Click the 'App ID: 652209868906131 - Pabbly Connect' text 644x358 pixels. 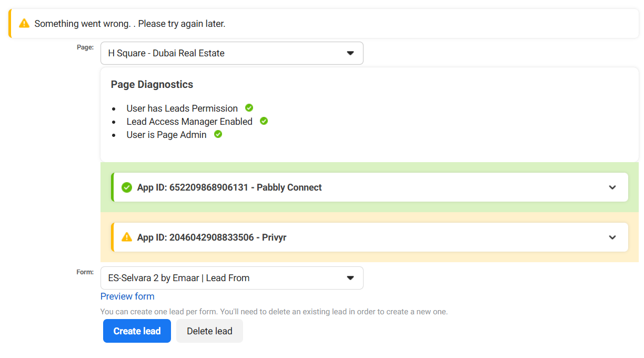229,187
